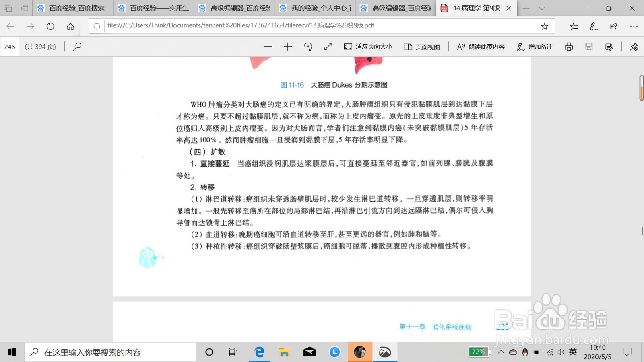The height and width of the screenshot is (362, 644).
Task: Open browser settings and more menu
Action: pos(634,26)
